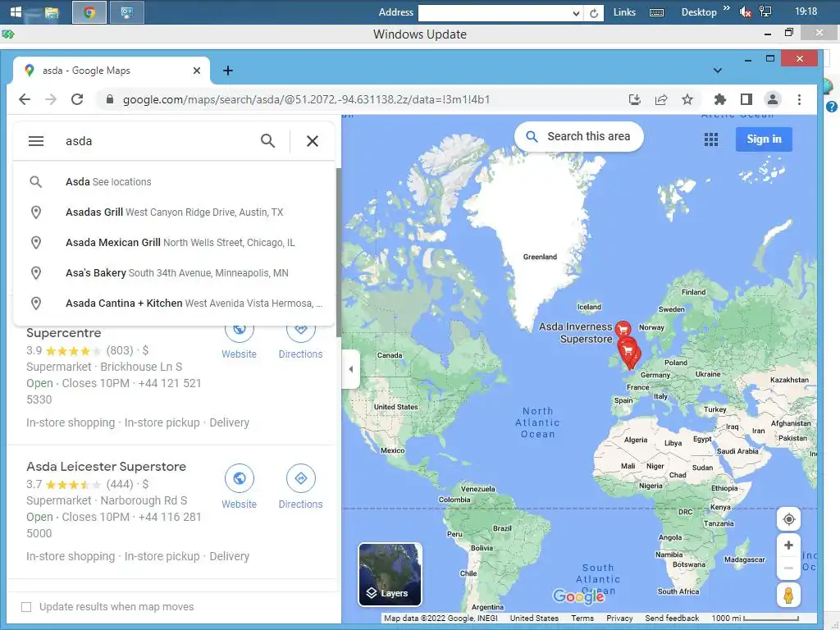
Task: Choose Asada Mexican Grill Chicago suggestion
Action: click(x=174, y=242)
